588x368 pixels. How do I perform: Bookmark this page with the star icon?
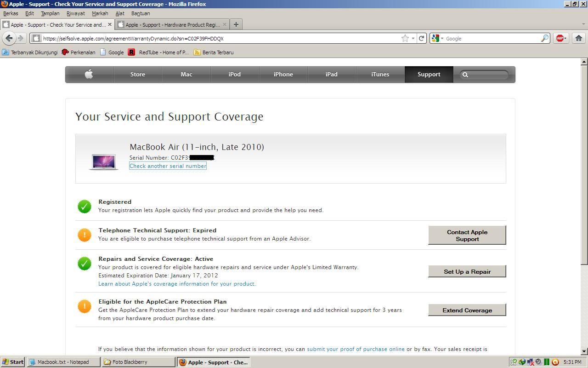click(x=405, y=39)
